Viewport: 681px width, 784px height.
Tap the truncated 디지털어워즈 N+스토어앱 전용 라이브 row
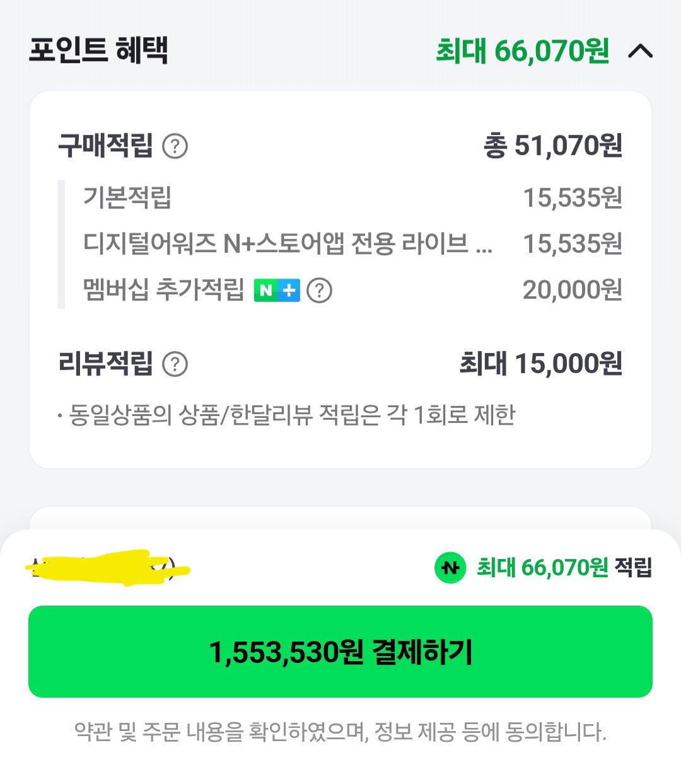353,243
